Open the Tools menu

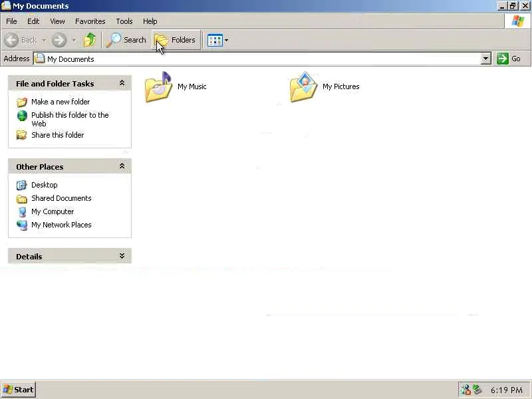coord(124,21)
